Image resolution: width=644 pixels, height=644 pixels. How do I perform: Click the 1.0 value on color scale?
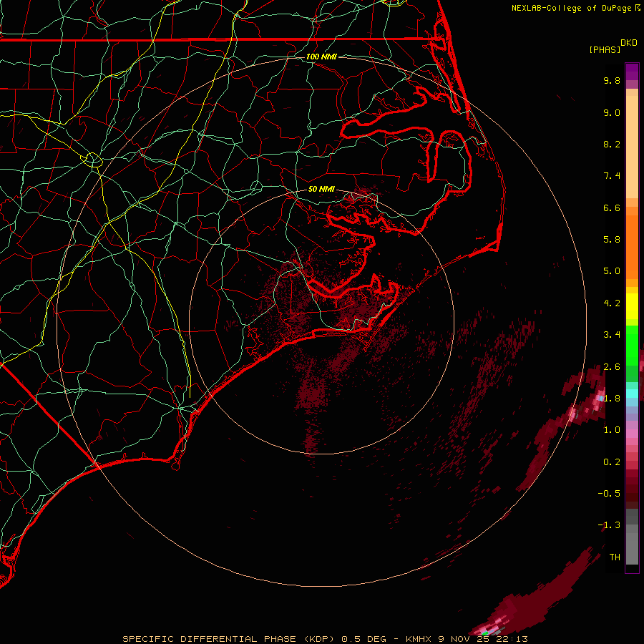click(612, 430)
